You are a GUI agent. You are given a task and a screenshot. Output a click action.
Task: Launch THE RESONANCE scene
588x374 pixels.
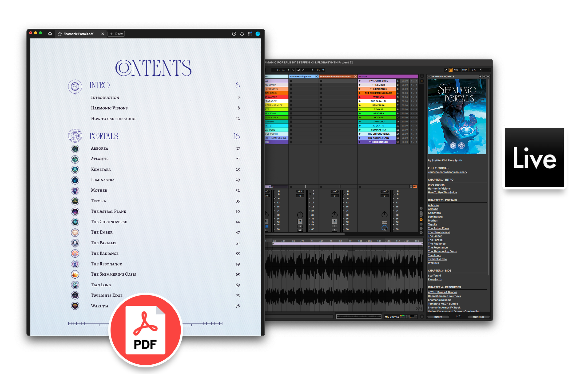[x=360, y=142]
